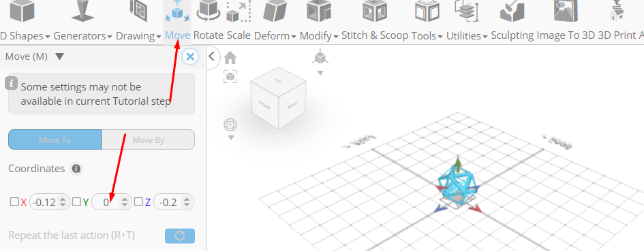Screen dimensions: 644x251
Task: Click the Repeat last action button
Action: point(180,236)
